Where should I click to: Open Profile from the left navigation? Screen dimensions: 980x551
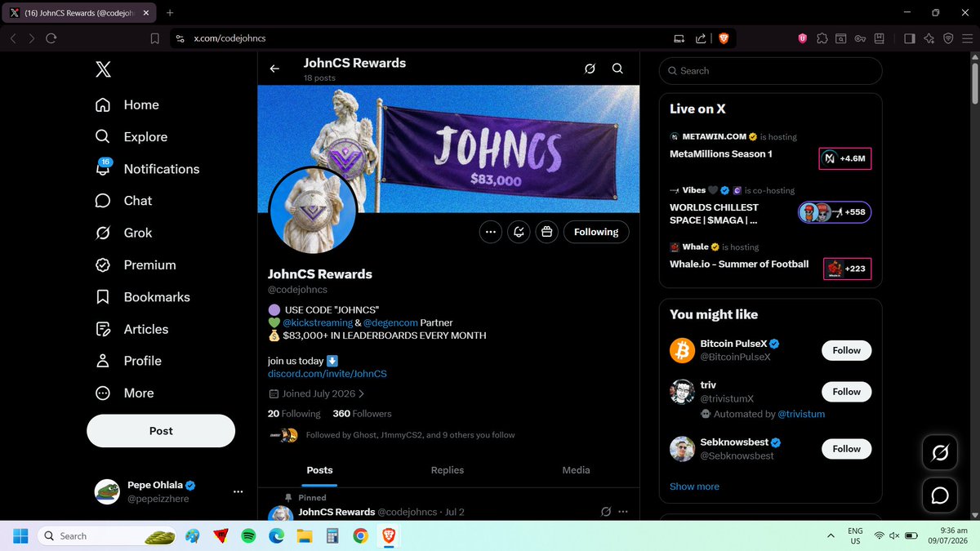click(129, 361)
